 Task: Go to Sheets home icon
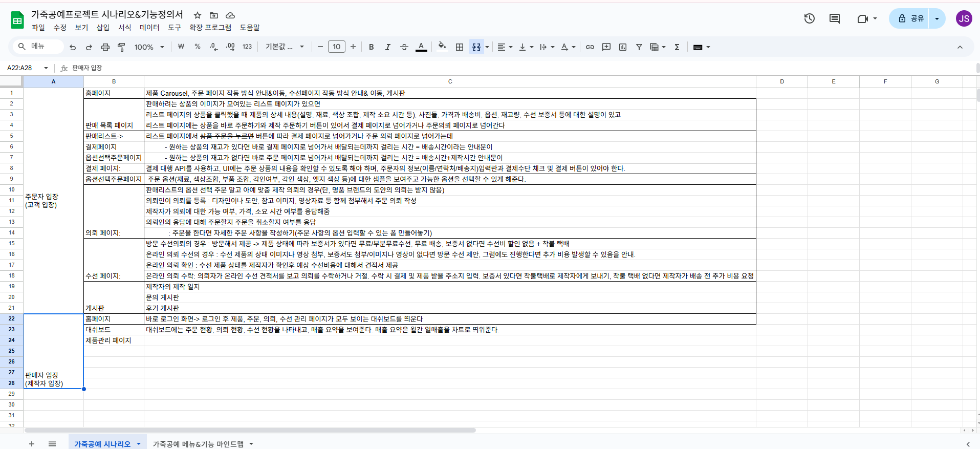(x=17, y=20)
